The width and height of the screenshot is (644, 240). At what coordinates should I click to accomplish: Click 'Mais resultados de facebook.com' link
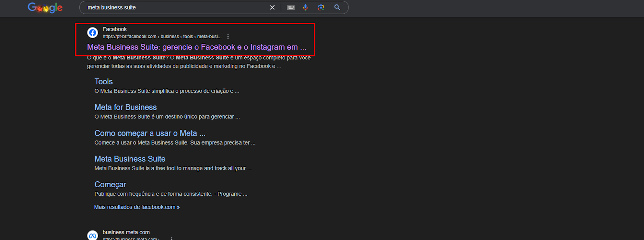(137, 207)
